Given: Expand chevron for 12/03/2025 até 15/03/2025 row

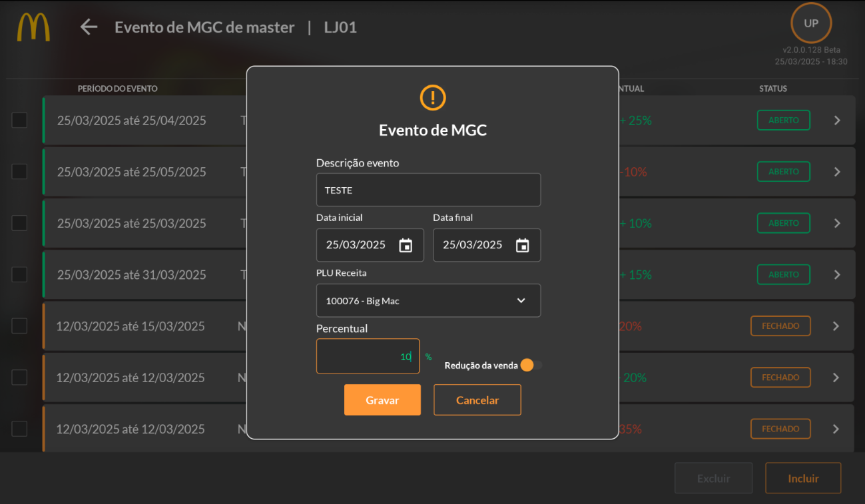Looking at the screenshot, I should [x=836, y=326].
